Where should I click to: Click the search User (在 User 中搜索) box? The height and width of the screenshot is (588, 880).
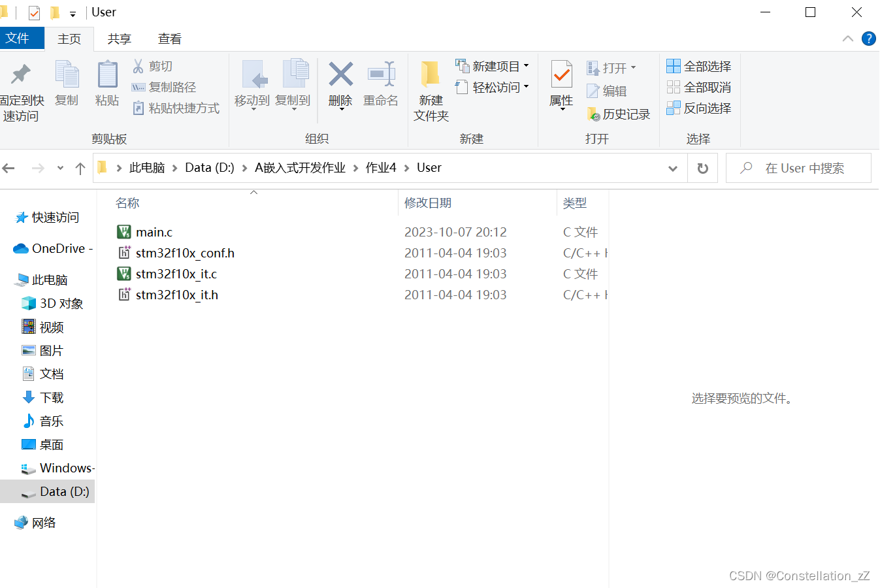pyautogui.click(x=798, y=169)
